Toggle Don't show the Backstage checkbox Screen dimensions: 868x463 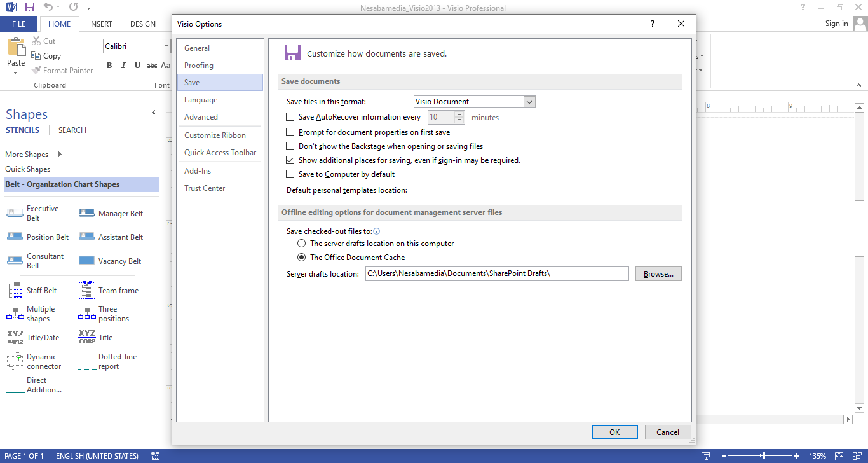(290, 146)
